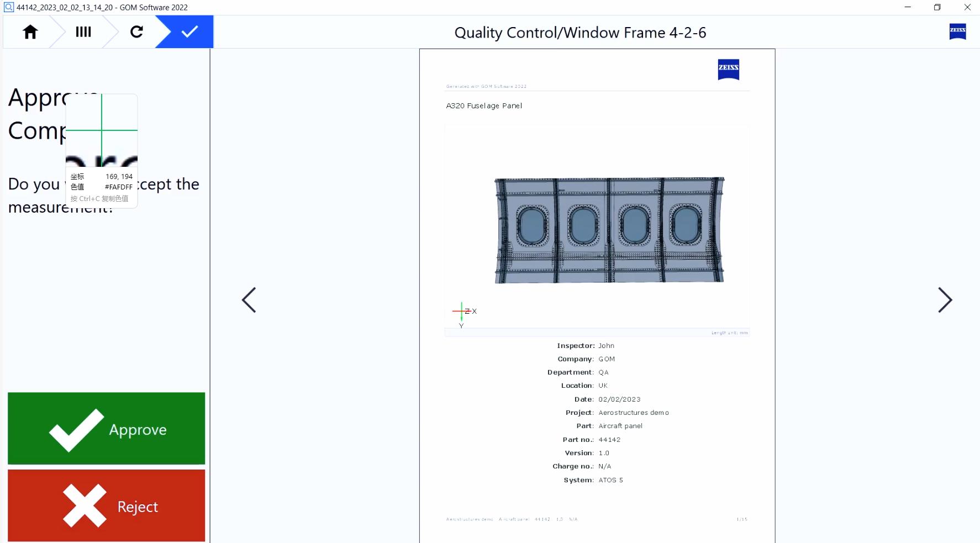Approve the measurement
The width and height of the screenshot is (980, 543).
106,429
